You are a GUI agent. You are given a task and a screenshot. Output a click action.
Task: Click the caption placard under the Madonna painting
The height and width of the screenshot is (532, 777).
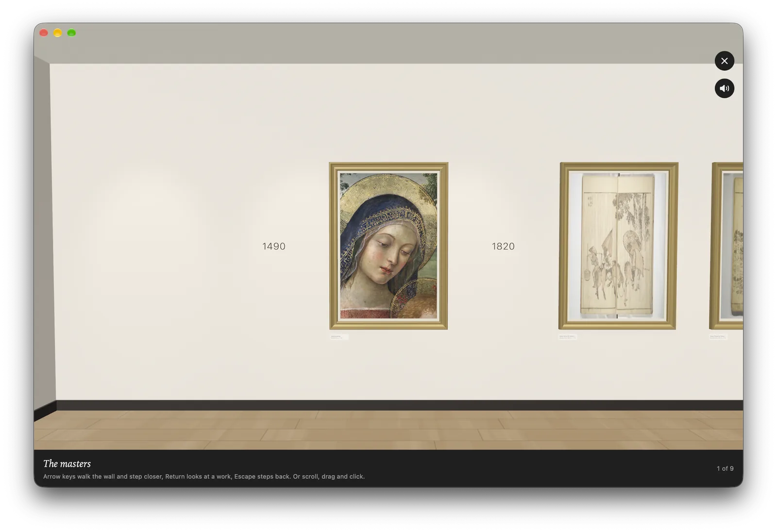tap(339, 337)
